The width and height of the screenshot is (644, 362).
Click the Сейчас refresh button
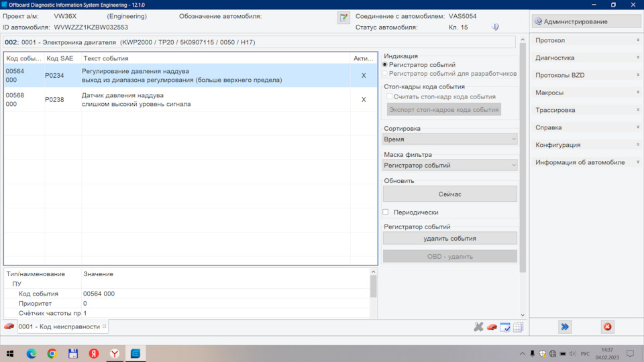click(x=449, y=194)
